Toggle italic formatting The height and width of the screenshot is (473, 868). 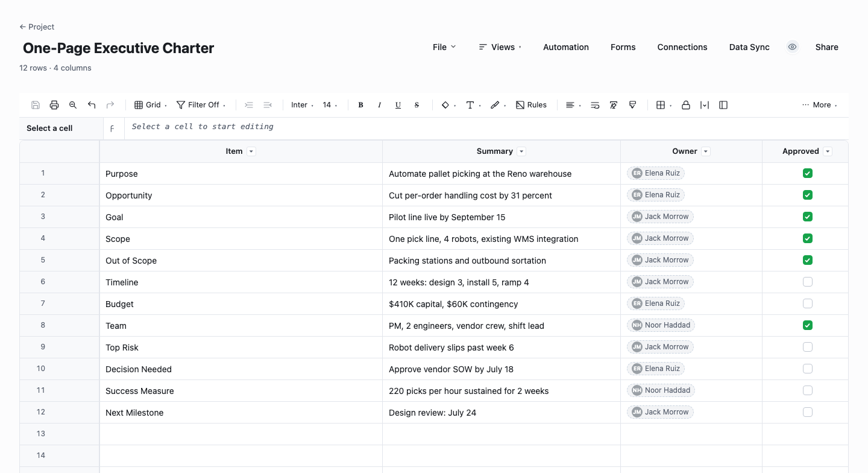pyautogui.click(x=379, y=105)
